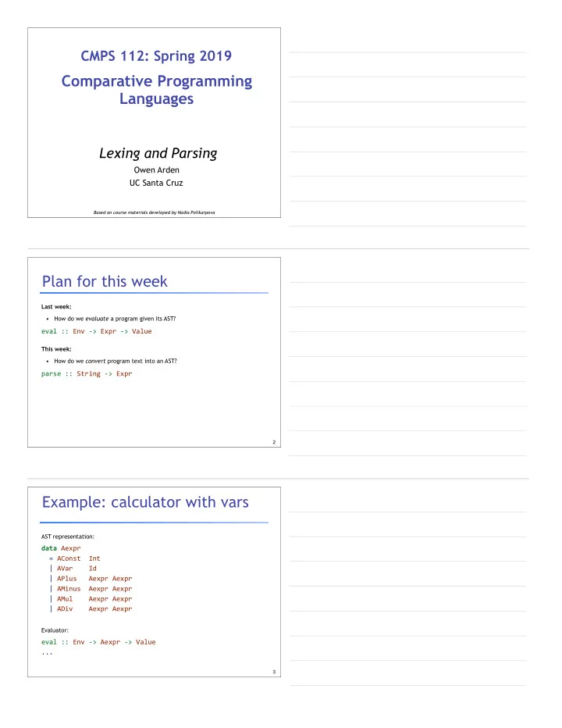Click the ADiv constructor line
The image size is (562, 728).
91,608
